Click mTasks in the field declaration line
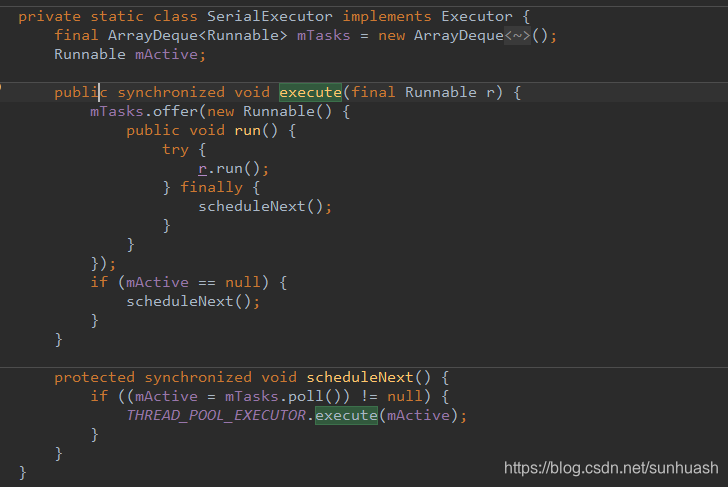Image resolution: width=728 pixels, height=487 pixels. 324,36
